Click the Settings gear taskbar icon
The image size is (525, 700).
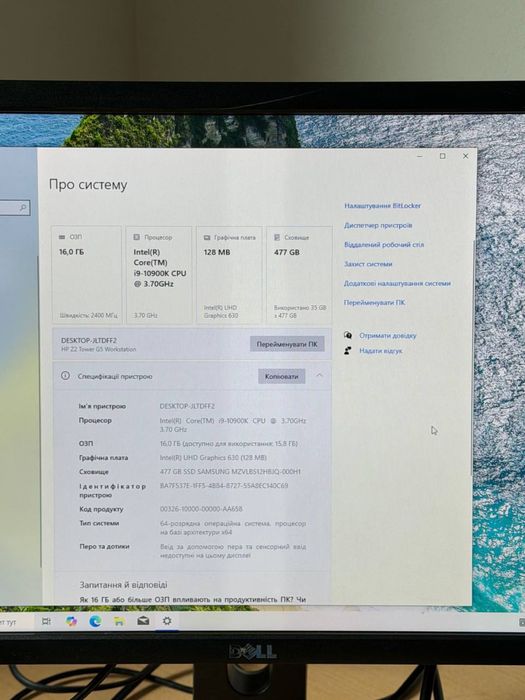tap(167, 621)
